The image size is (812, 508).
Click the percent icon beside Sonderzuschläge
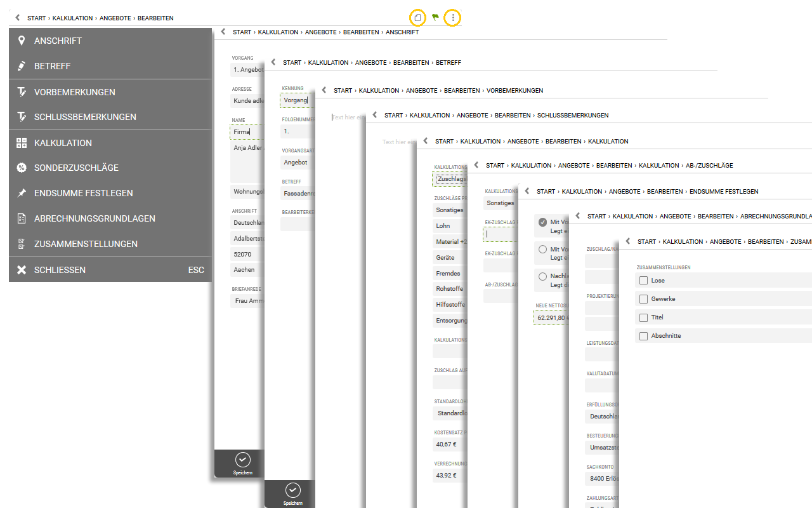coord(22,168)
